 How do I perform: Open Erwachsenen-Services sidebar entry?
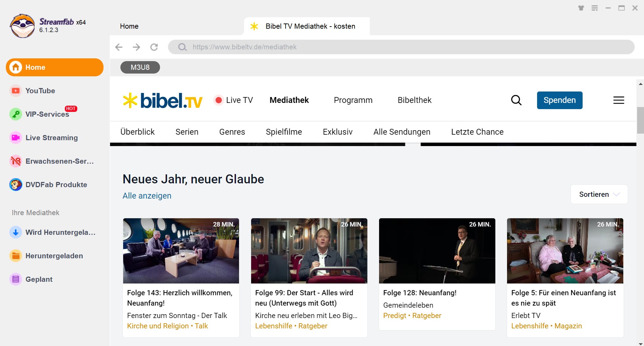click(52, 161)
